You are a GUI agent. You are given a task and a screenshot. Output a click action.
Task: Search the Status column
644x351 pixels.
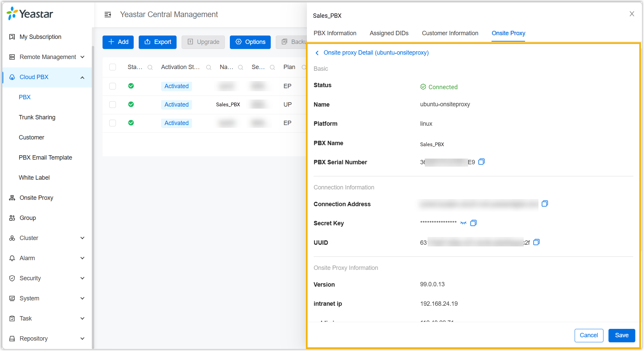tap(150, 67)
